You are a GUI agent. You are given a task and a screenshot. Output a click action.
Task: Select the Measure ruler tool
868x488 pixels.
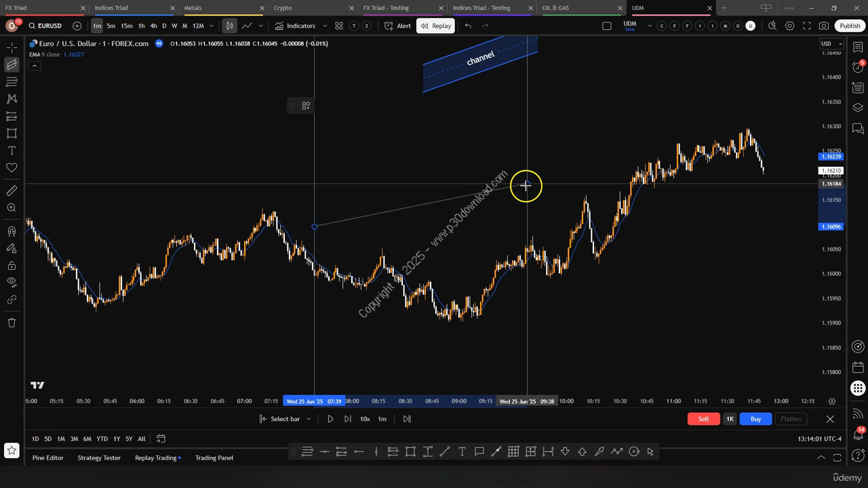click(12, 191)
